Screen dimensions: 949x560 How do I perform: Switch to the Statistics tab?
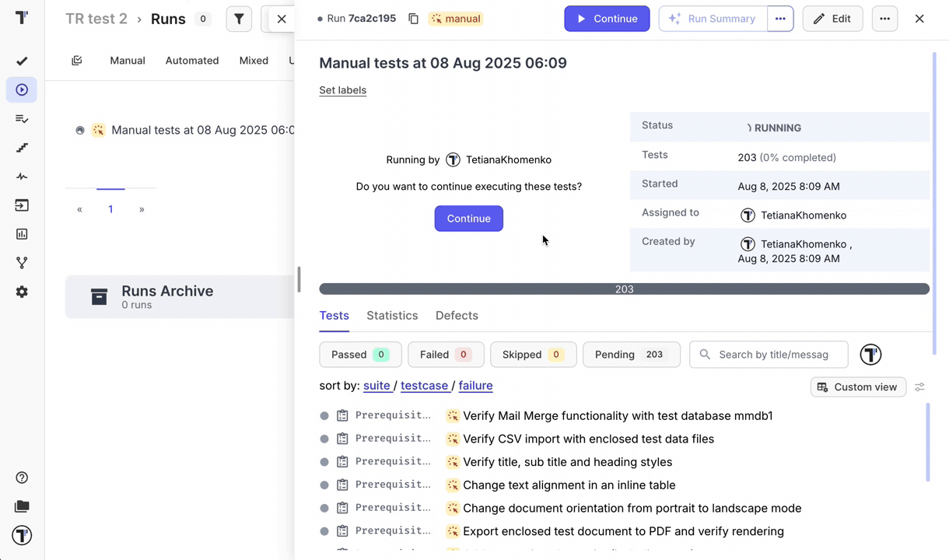392,316
